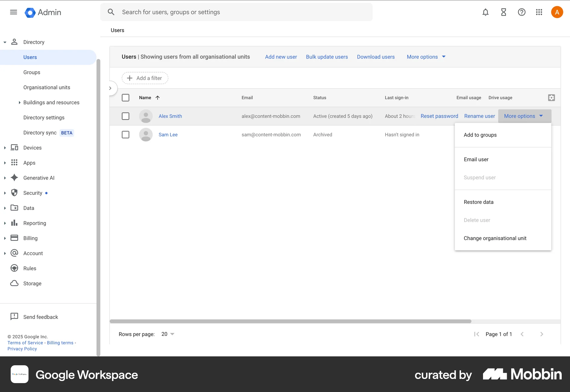This screenshot has width=570, height=392.
Task: Choose Add to groups from the menu
Action: (x=480, y=135)
